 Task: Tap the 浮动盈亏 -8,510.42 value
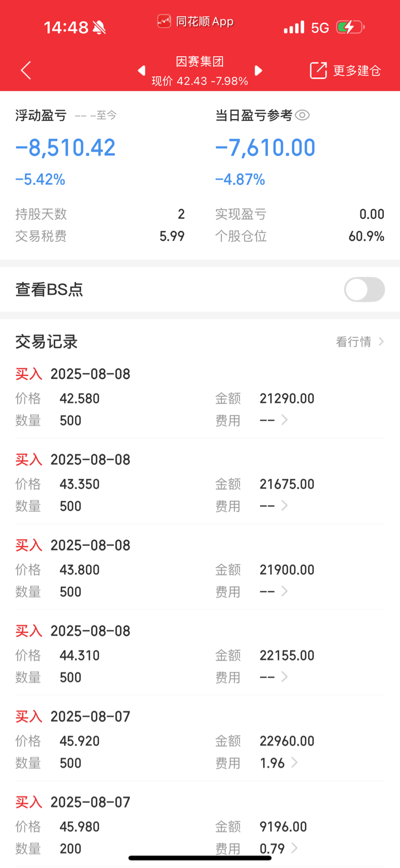tap(65, 148)
